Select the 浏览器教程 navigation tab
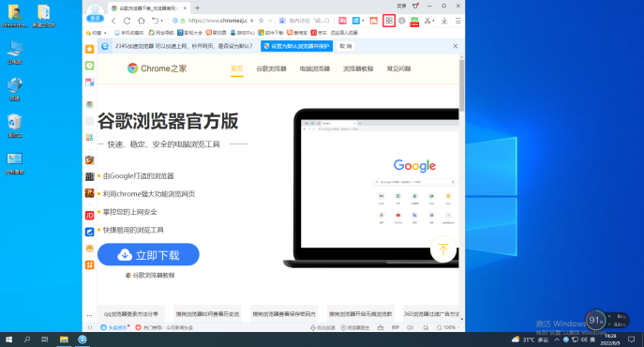 point(358,68)
